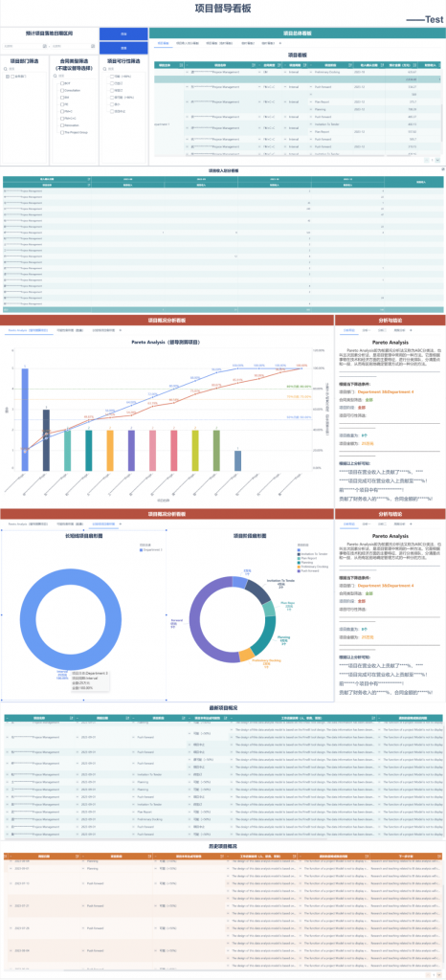
Task: Check the Consultation contract type checkbox
Action: pyautogui.click(x=60, y=90)
